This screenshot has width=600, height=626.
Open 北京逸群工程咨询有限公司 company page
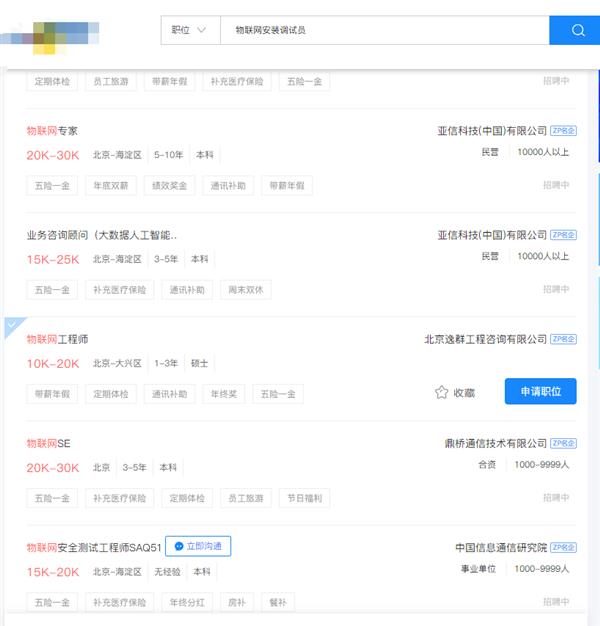[485, 339]
